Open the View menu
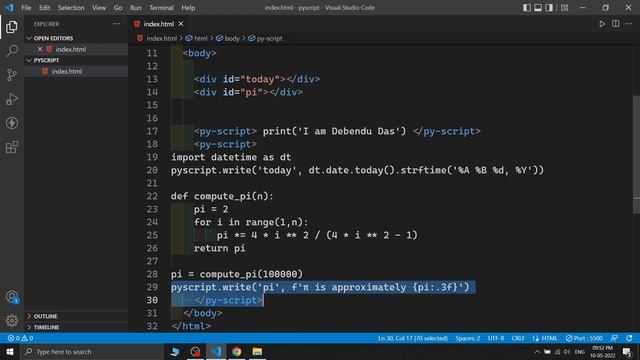 (99, 8)
